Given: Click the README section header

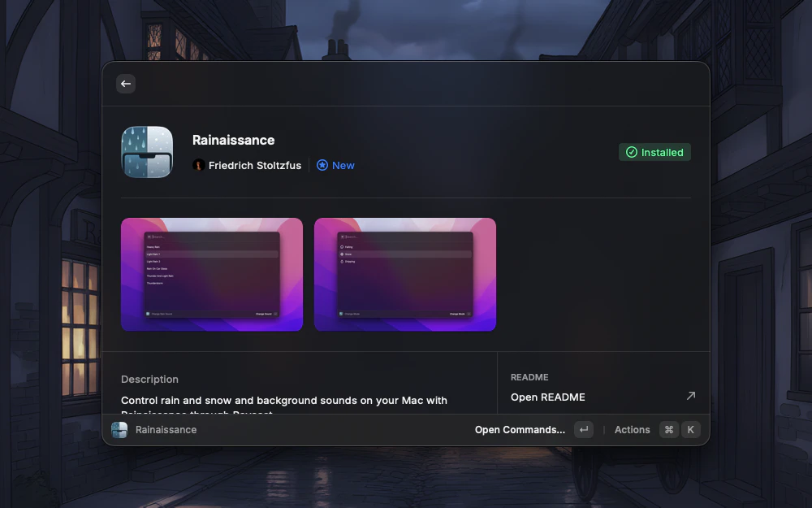Looking at the screenshot, I should pos(529,376).
